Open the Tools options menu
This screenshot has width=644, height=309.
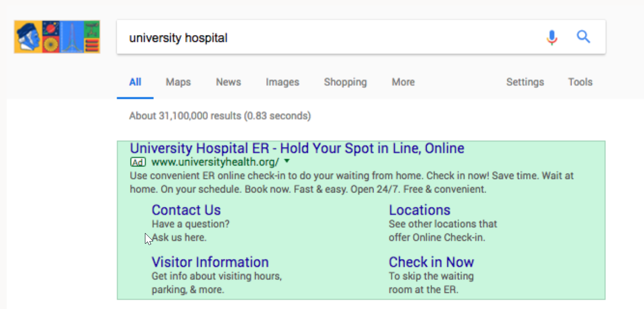580,82
